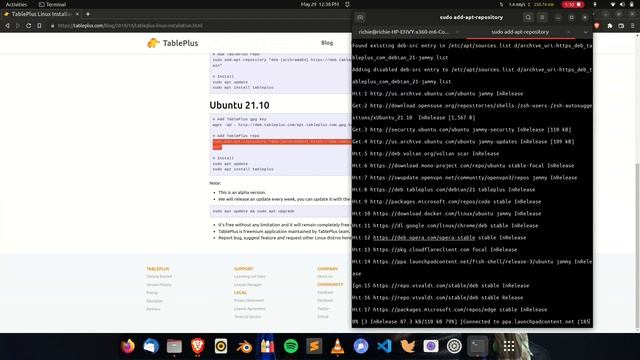Click 'This is an alpha version' note
The height and width of the screenshot is (360, 640).
242,192
